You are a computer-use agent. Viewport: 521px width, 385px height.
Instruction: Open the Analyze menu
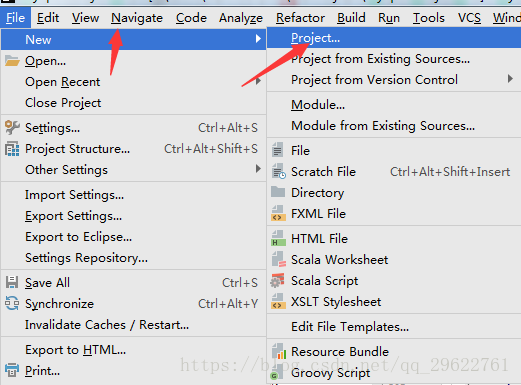pos(241,18)
